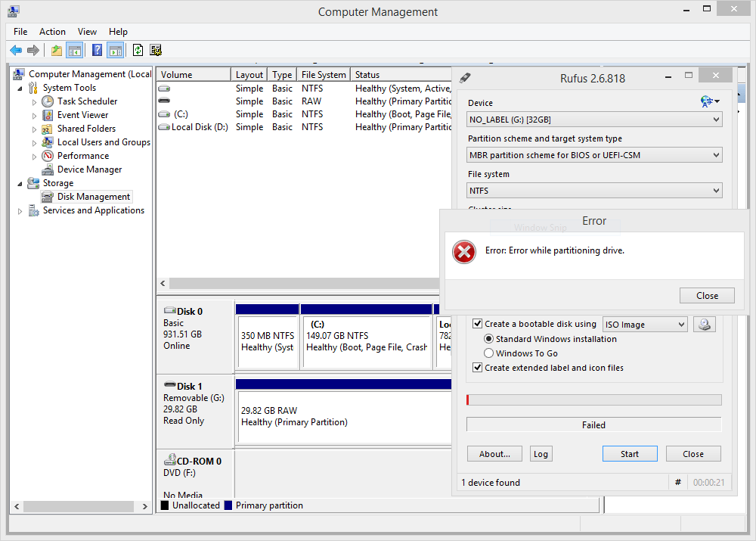
Task: Click the language globe icon in Rufus
Action: click(705, 100)
